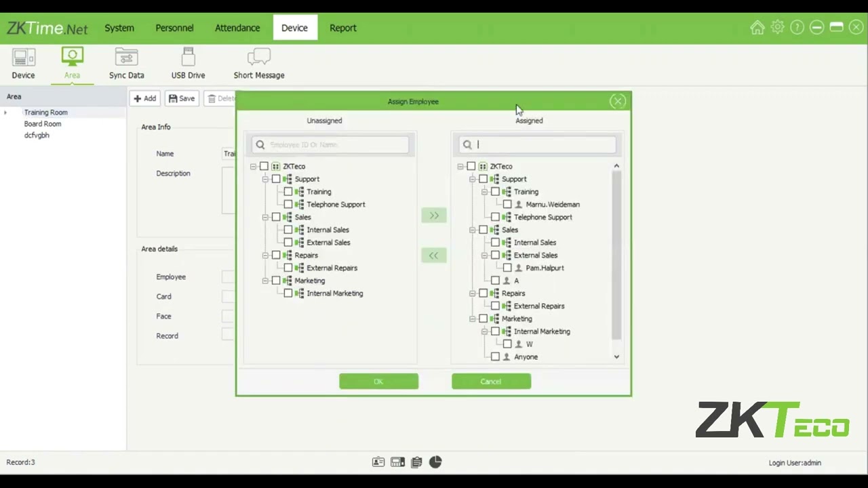Check Internal Marketing checkbox in Unassigned tree
868x488 pixels.
pyautogui.click(x=288, y=293)
